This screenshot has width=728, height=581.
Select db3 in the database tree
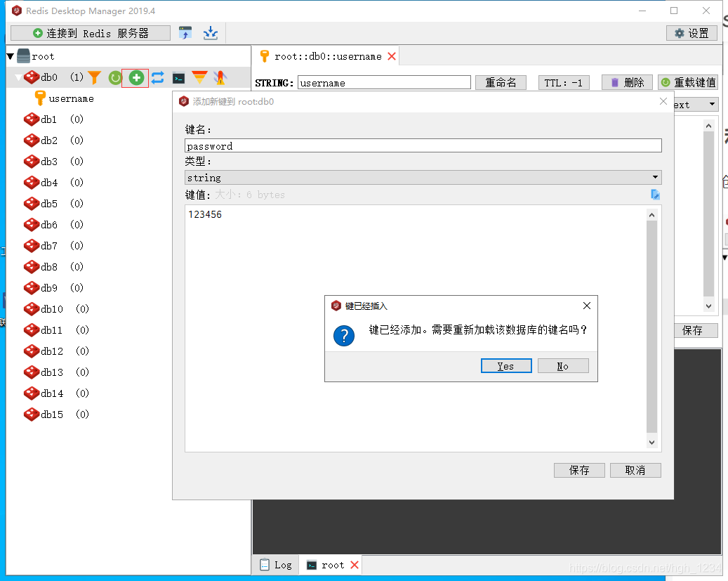[48, 162]
